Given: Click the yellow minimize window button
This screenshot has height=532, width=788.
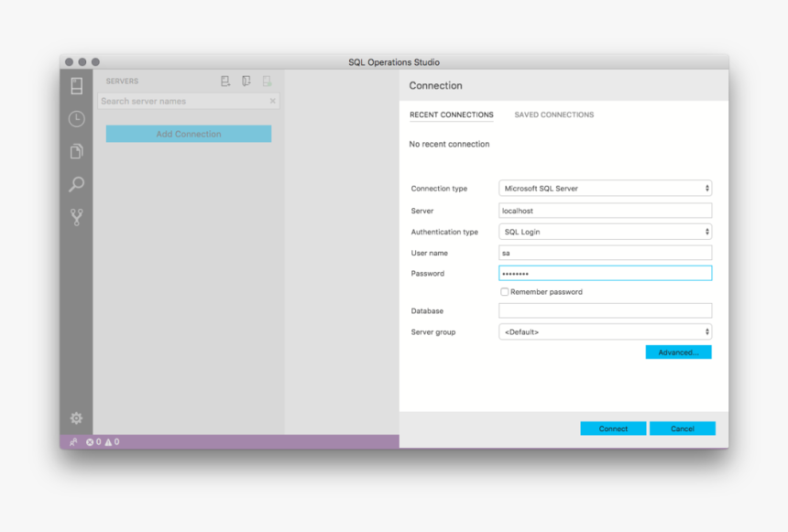Looking at the screenshot, I should [82, 61].
